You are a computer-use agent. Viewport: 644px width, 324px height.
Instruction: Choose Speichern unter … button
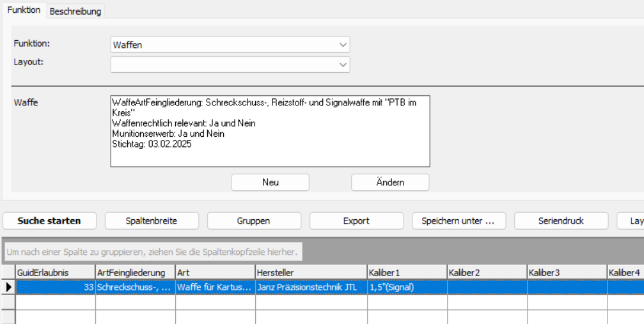[x=459, y=221]
